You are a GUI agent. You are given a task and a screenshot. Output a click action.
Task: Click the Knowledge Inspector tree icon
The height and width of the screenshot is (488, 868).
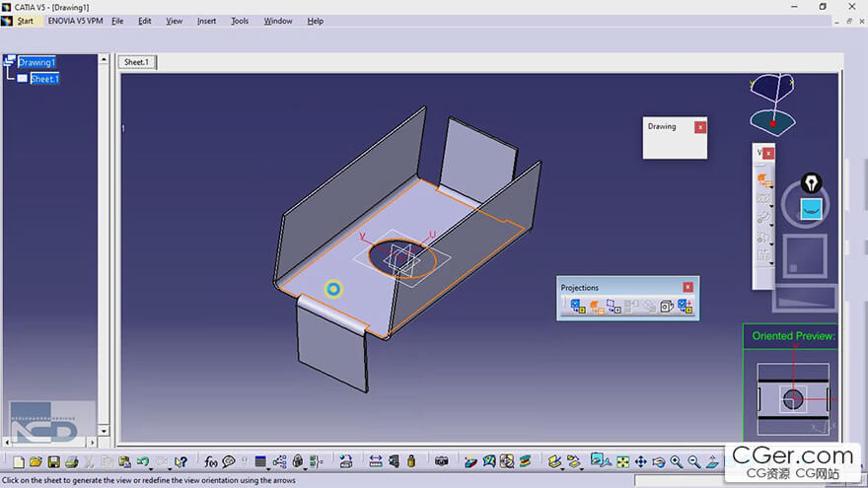pos(280,461)
